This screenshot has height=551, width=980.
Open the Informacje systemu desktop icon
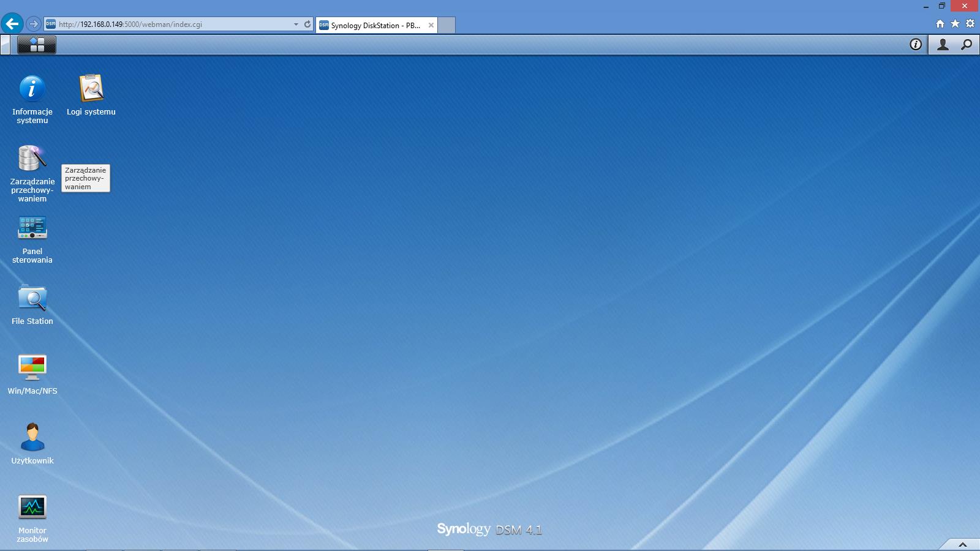(x=32, y=89)
